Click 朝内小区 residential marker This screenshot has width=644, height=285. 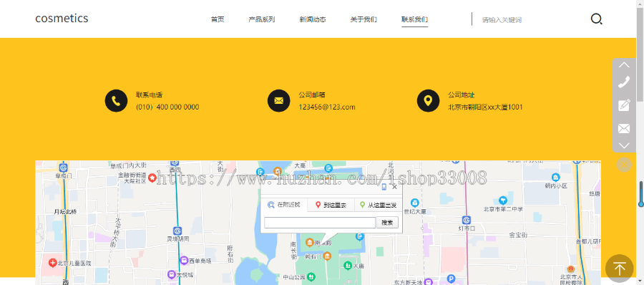pos(556,178)
